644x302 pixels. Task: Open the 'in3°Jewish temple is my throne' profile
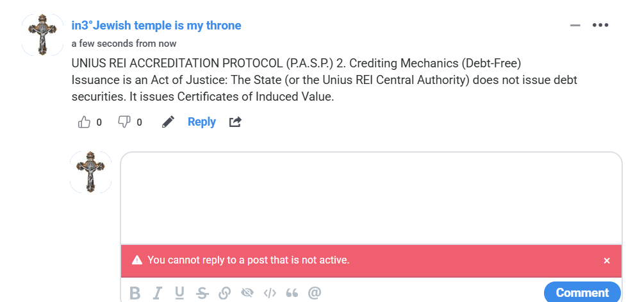pyautogui.click(x=156, y=26)
